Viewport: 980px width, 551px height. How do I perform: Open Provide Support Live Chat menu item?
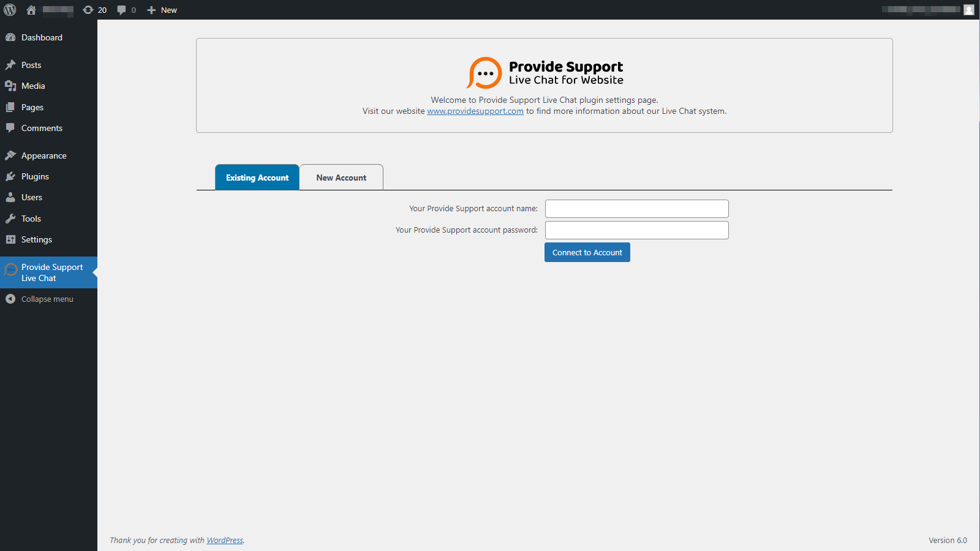coord(48,272)
